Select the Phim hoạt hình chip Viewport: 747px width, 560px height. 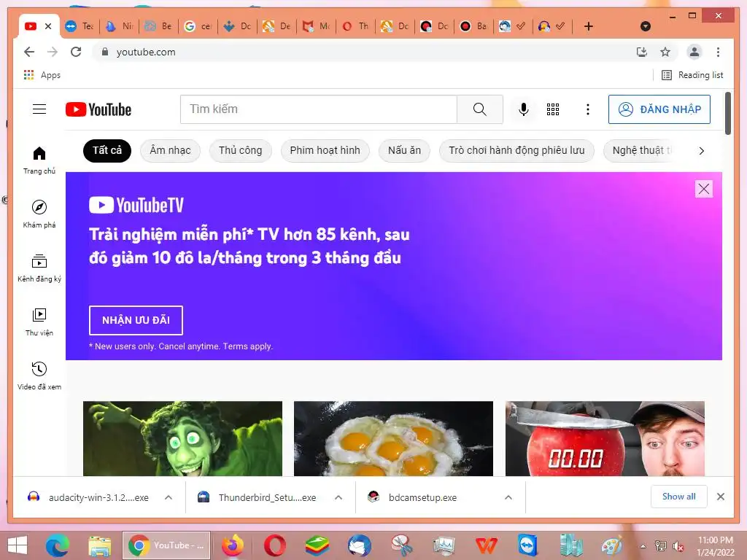click(325, 150)
